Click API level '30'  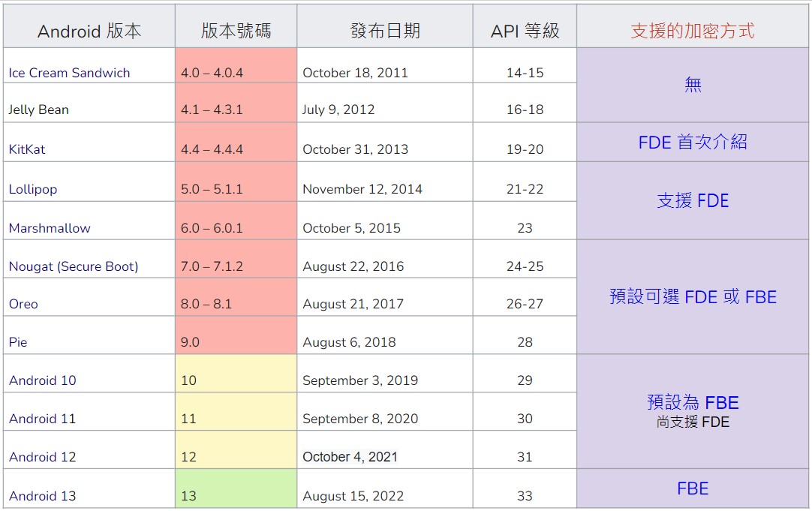525,419
